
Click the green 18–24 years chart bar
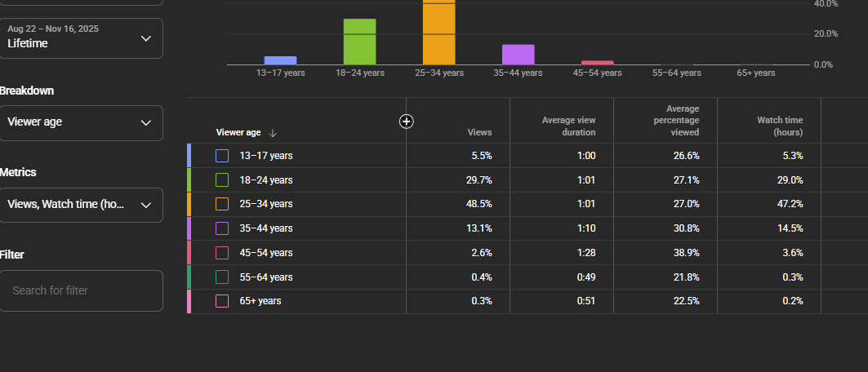tap(360, 42)
